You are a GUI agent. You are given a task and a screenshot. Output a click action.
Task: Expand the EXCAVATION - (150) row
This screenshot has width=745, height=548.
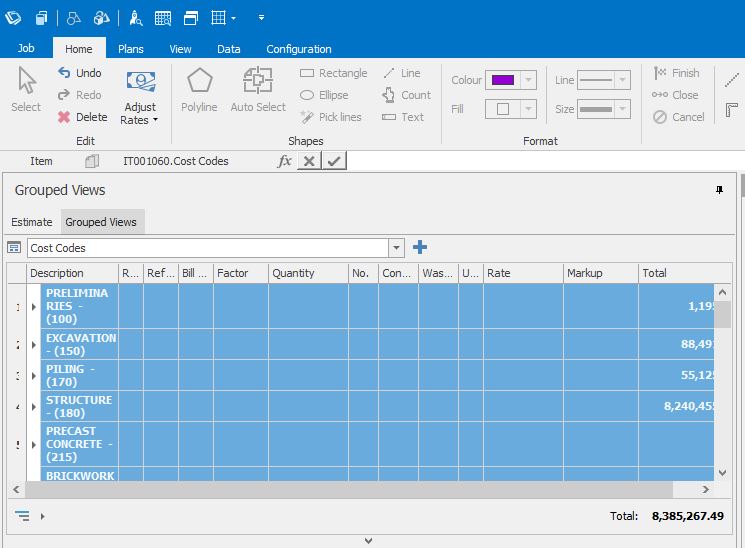pyautogui.click(x=34, y=345)
